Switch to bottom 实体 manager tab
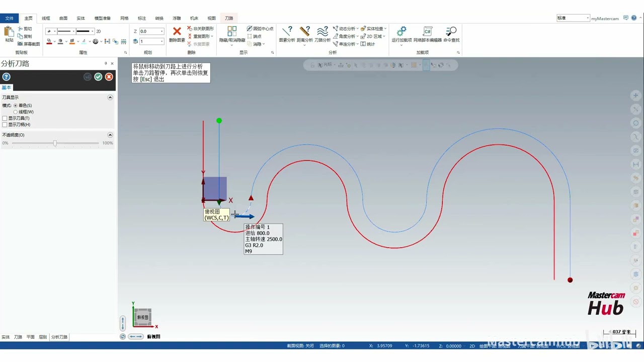 [6, 337]
